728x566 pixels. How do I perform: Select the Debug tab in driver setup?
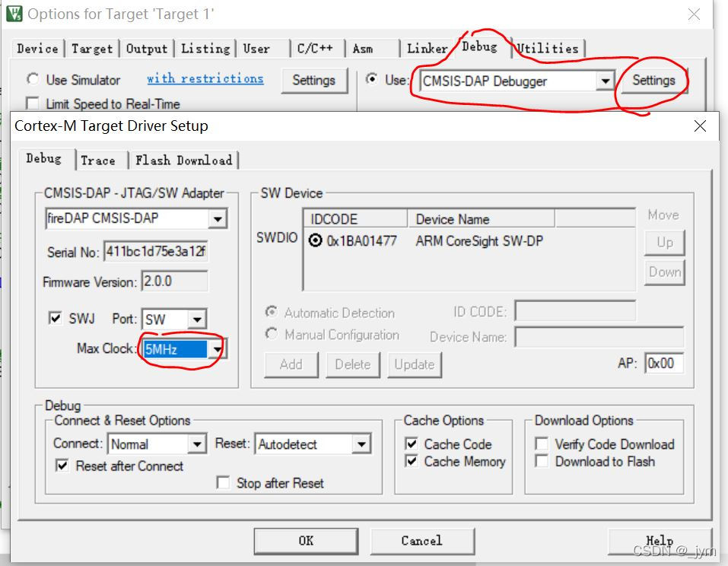coord(43,159)
